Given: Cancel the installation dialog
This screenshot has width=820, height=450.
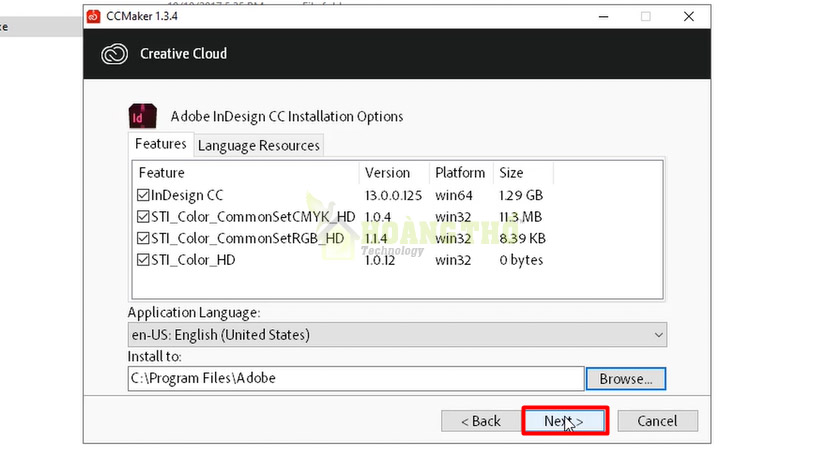Looking at the screenshot, I should (x=657, y=421).
